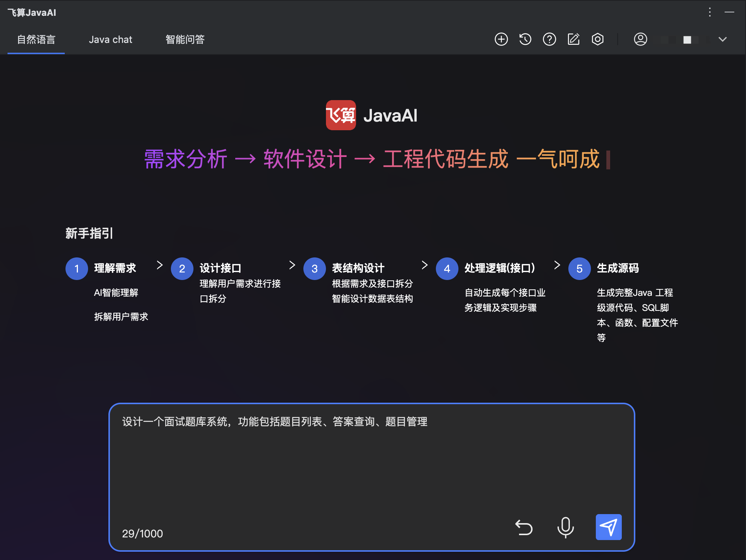Click the 飞算 JavaAI logo
Viewport: 746px width, 560px height.
point(341,115)
